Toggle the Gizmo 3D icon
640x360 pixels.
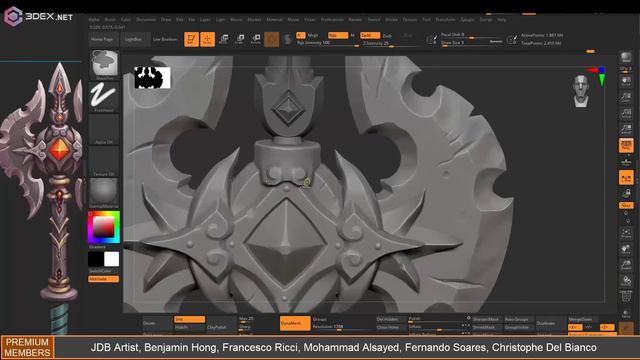(x=272, y=39)
